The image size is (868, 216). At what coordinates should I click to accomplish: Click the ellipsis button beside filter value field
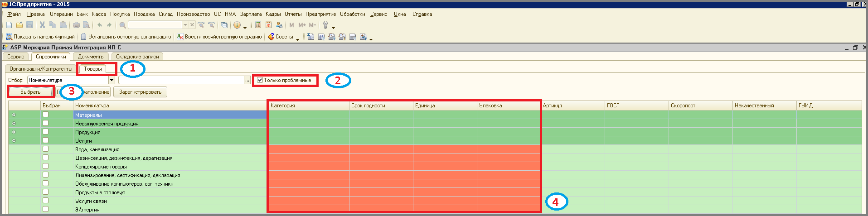click(x=247, y=80)
